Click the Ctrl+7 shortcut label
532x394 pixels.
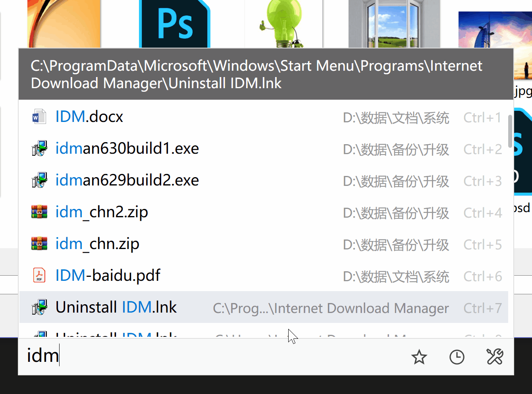482,308
